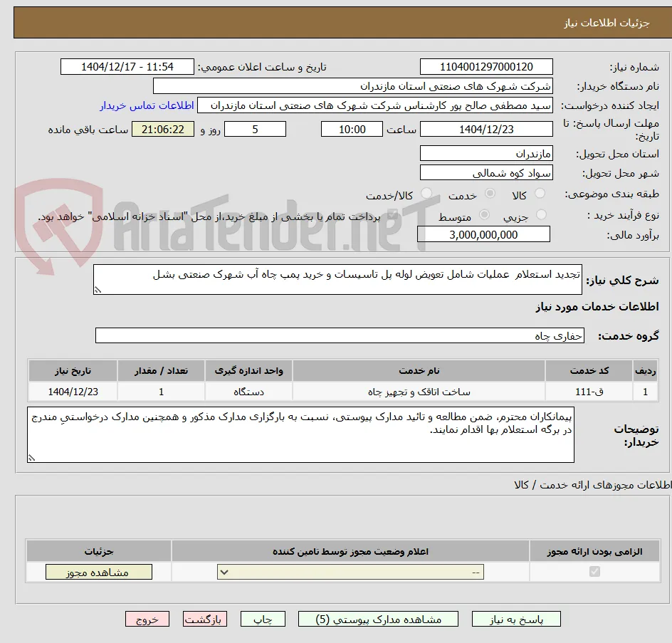The height and width of the screenshot is (643, 672).
Task: Click the ساعت field 10:00
Action: click(x=352, y=129)
